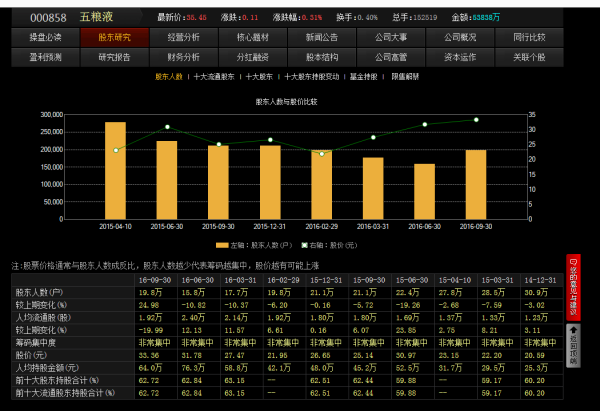Click the cell value 30.9万

pos(536,293)
